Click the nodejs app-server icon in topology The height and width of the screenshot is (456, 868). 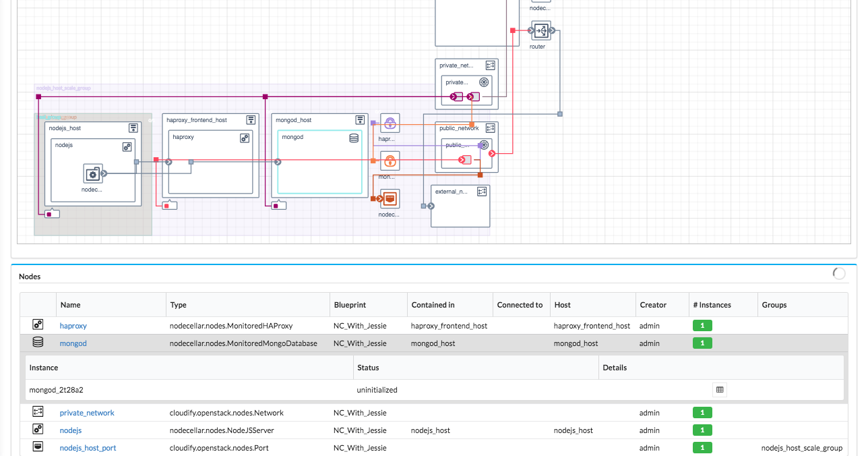point(127,146)
